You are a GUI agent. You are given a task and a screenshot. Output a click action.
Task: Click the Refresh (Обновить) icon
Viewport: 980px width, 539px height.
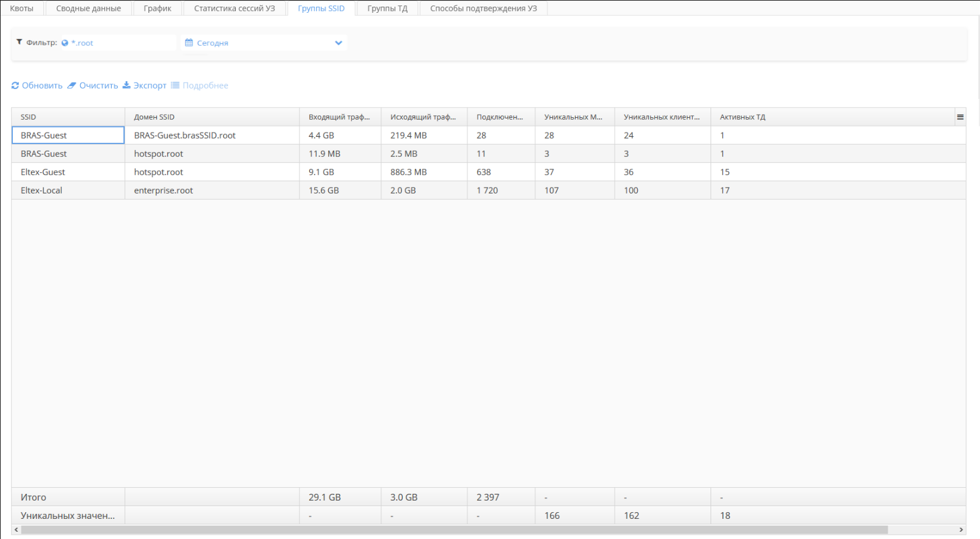pos(15,85)
